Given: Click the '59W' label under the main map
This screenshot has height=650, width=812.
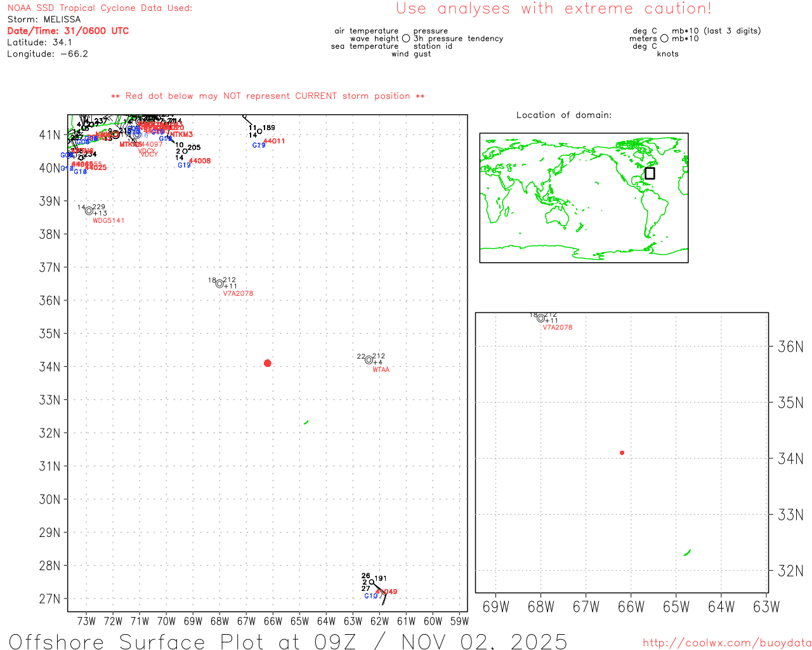Looking at the screenshot, I should tap(459, 621).
